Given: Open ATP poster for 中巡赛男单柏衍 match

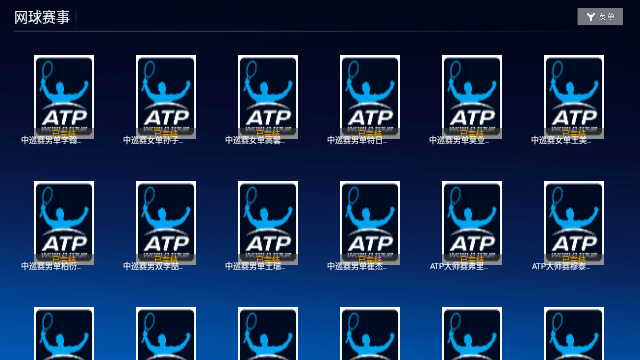Looking at the screenshot, I should [x=64, y=223].
